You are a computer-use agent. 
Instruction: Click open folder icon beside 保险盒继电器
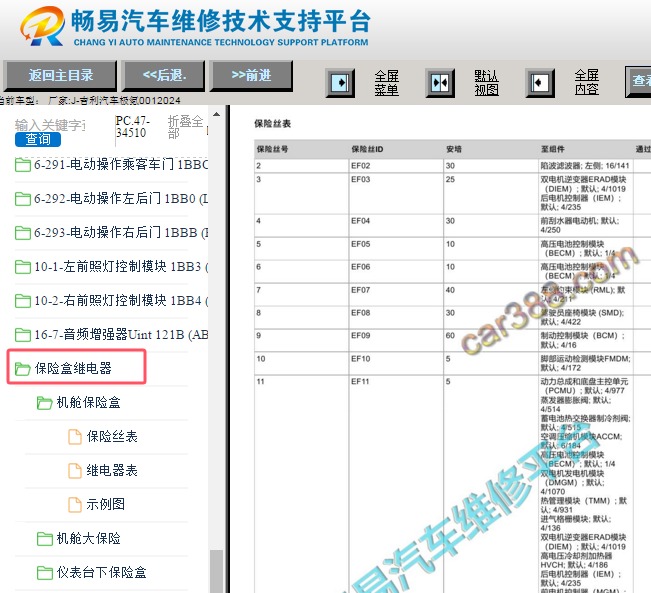[23, 368]
